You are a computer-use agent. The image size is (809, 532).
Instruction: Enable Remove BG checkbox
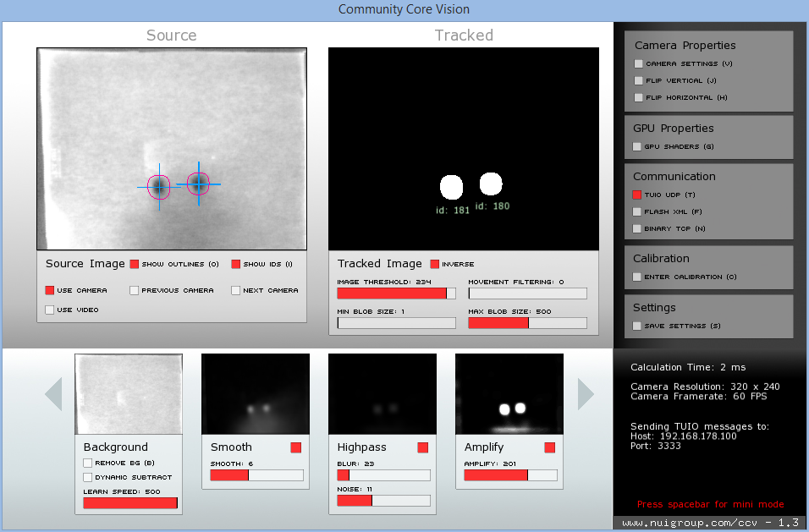pos(88,463)
